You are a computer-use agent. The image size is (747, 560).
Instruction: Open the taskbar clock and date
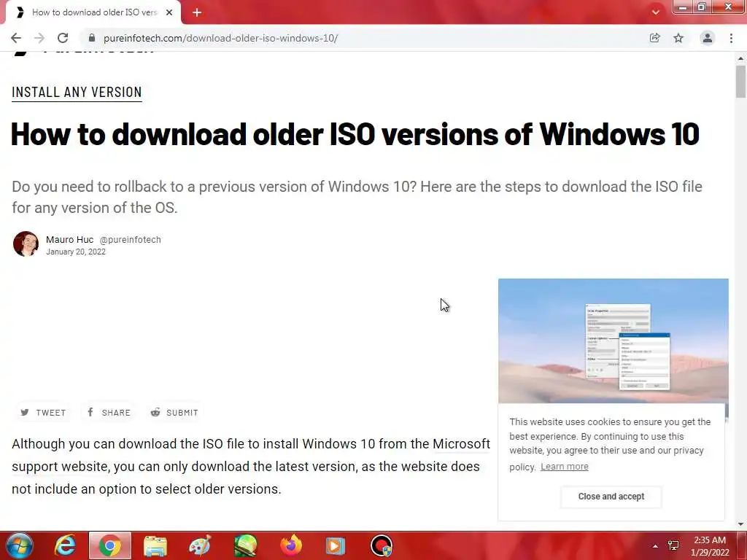point(710,546)
